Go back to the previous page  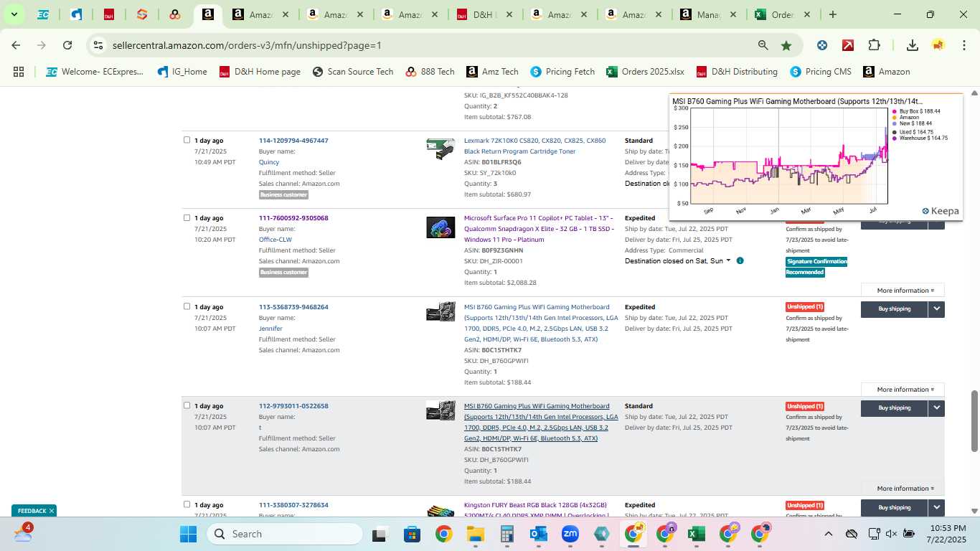tap(16, 45)
